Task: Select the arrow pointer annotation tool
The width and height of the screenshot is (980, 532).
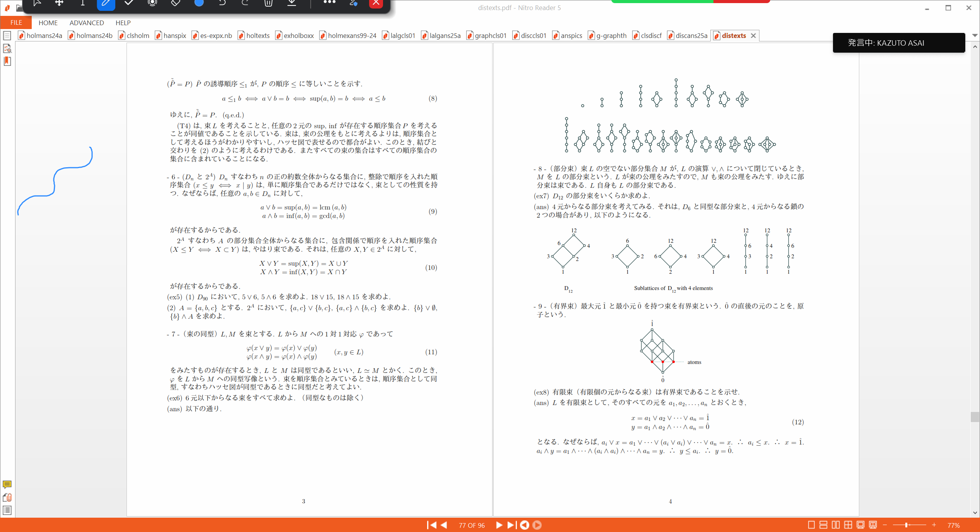Action: tap(37, 3)
